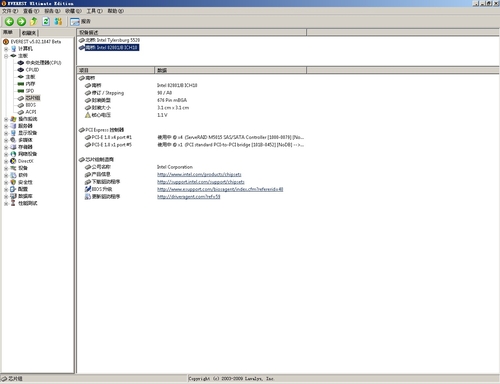Open the ACPI tree item
Viewport: 500px width, 384px height.
pyautogui.click(x=31, y=112)
